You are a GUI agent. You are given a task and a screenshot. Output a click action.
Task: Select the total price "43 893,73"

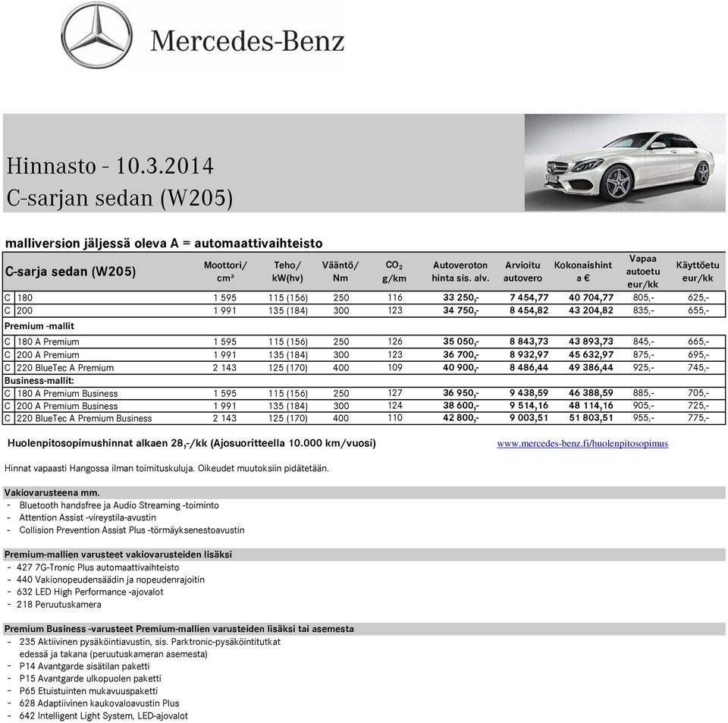click(x=591, y=341)
